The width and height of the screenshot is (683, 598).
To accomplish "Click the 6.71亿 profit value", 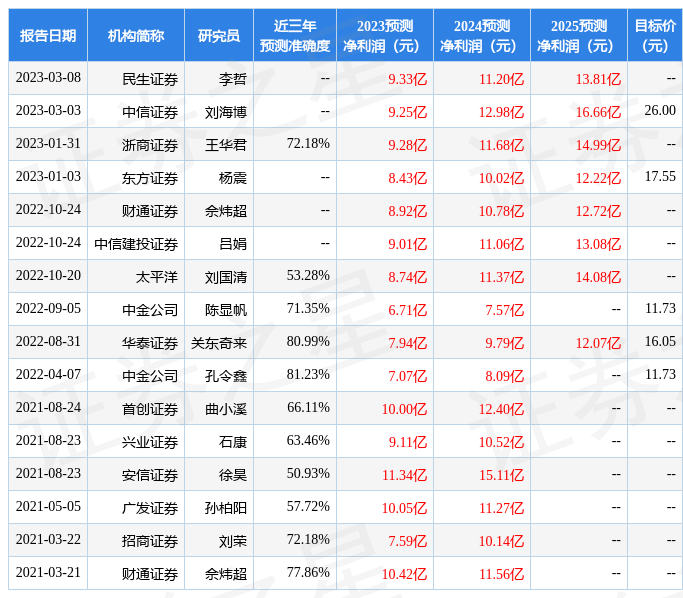I will pyautogui.click(x=408, y=310).
